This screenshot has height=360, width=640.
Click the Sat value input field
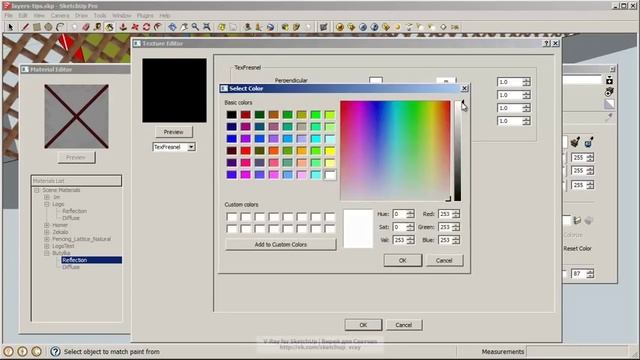[399, 227]
